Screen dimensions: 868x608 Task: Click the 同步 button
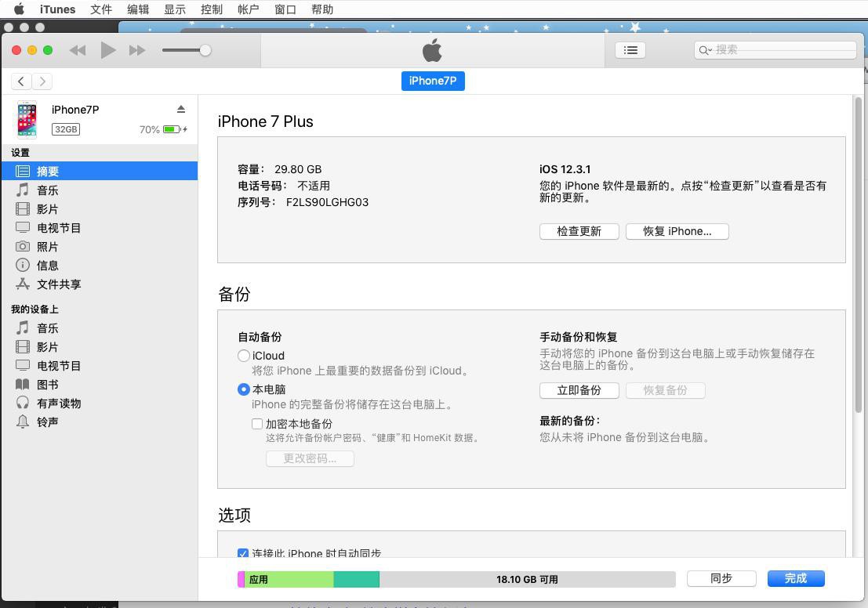(721, 579)
